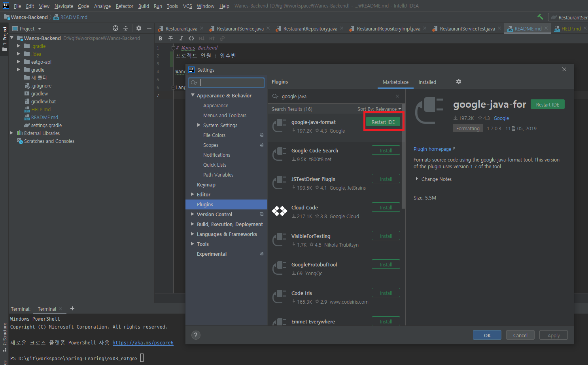Open the Refactor menu
Viewport: 588px width, 365px height.
pos(125,6)
